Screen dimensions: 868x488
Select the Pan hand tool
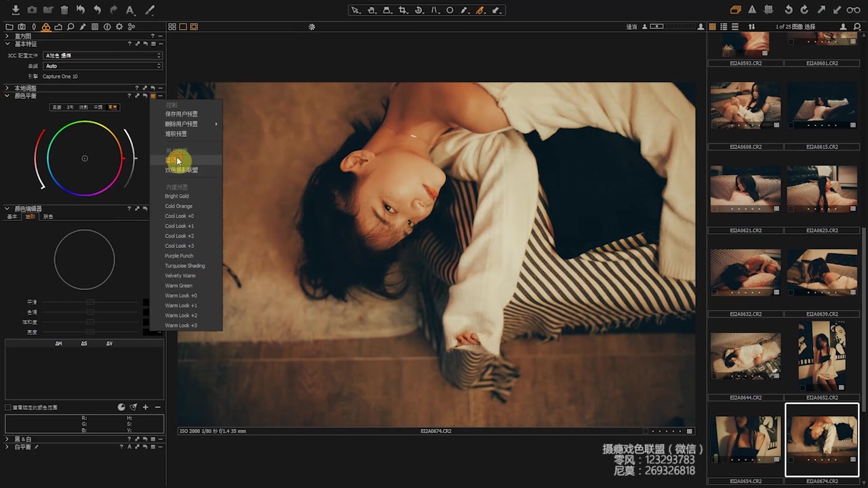(372, 10)
